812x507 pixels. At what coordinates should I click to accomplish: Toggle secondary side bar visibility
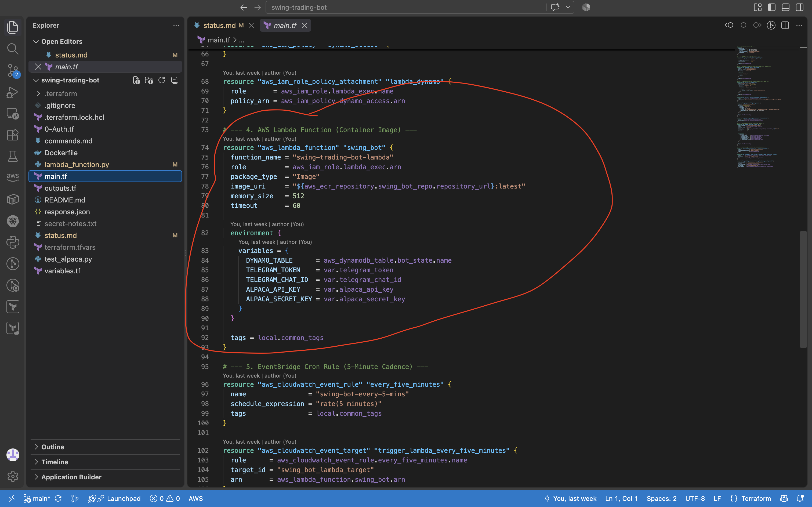(x=800, y=7)
